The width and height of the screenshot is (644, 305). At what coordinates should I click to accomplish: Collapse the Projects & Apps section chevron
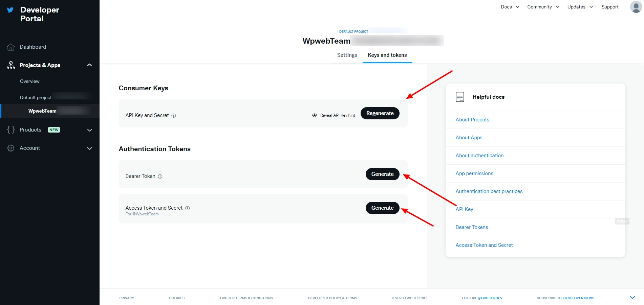(90, 65)
